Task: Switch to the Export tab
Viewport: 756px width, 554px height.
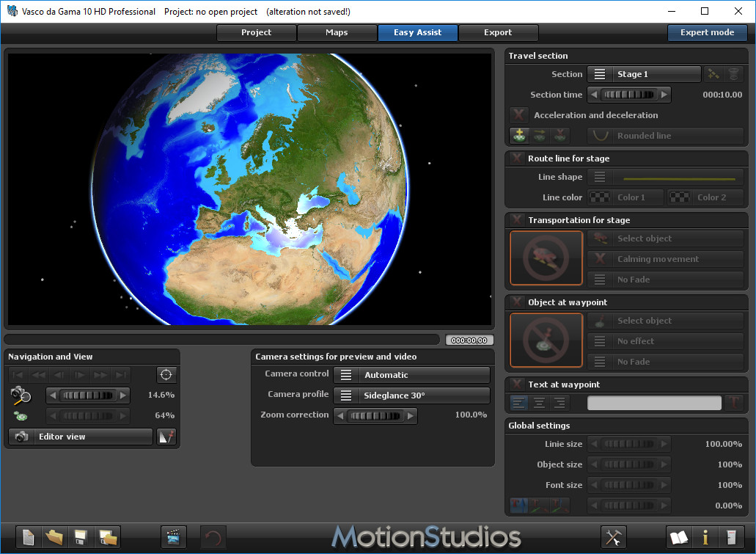Action: [x=498, y=32]
